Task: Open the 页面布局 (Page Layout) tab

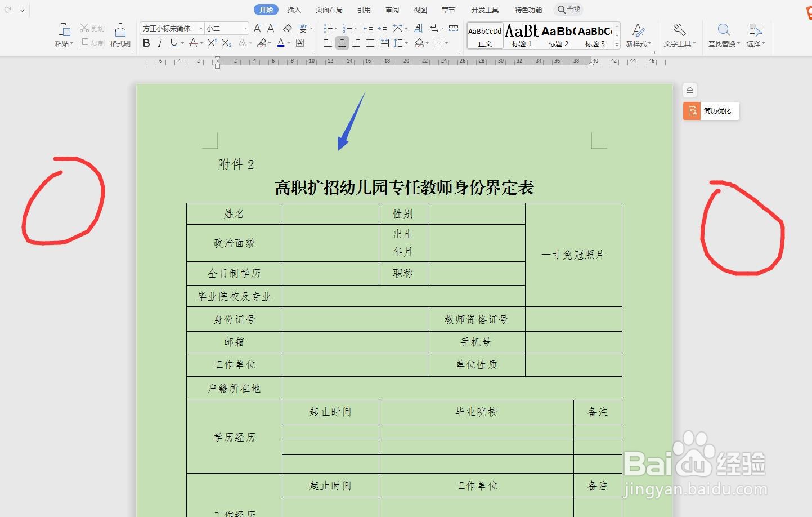Action: point(329,10)
